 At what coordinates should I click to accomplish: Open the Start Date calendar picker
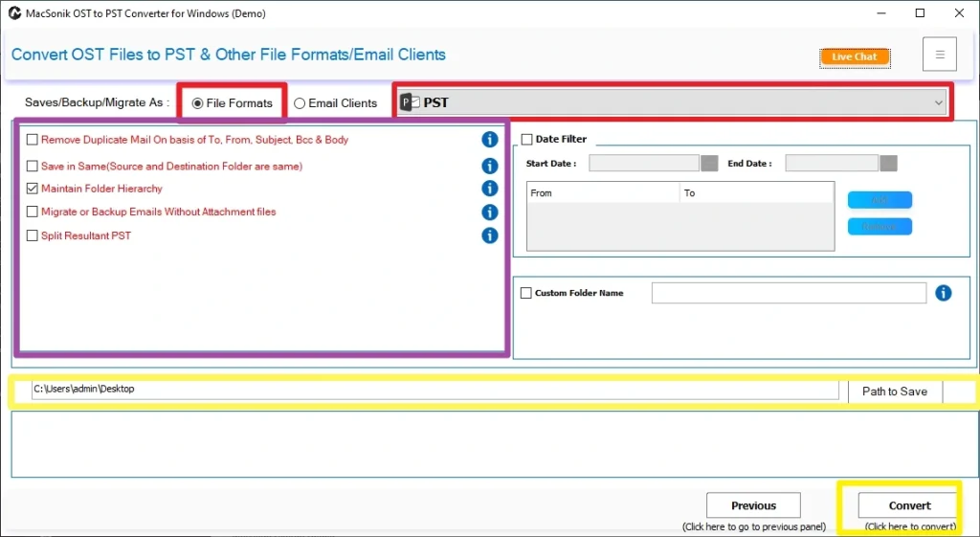pos(709,164)
